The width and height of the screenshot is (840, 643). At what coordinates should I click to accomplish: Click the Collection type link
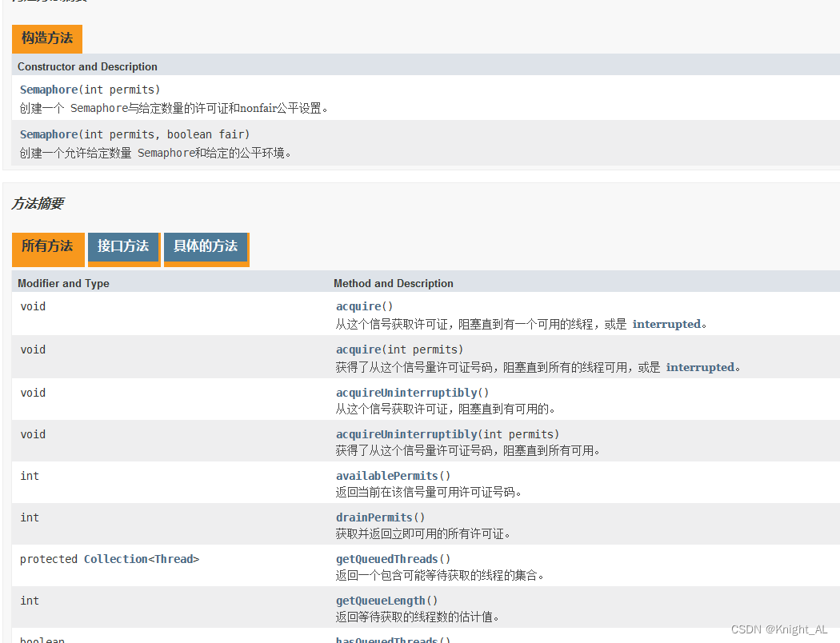click(x=117, y=558)
